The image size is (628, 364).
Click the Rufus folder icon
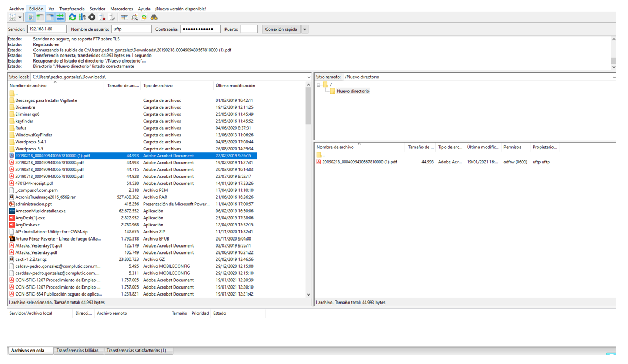point(12,128)
